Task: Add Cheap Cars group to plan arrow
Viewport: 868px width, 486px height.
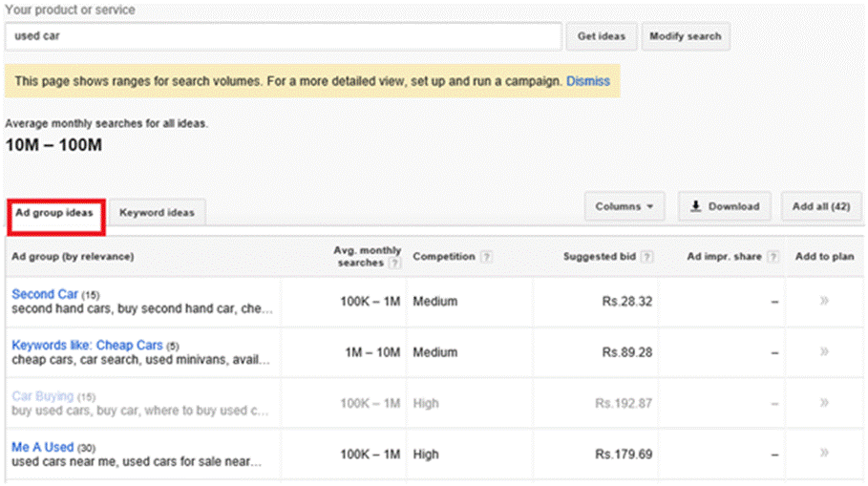Action: click(x=824, y=351)
